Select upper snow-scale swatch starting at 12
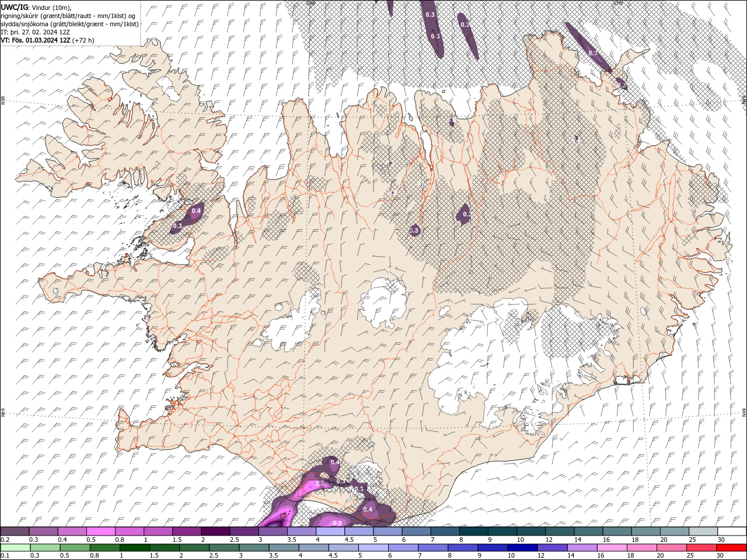This screenshot has height=560, width=747. [x=560, y=531]
